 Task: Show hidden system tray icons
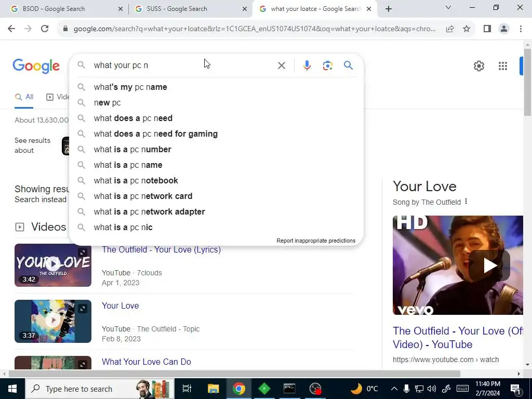click(394, 389)
